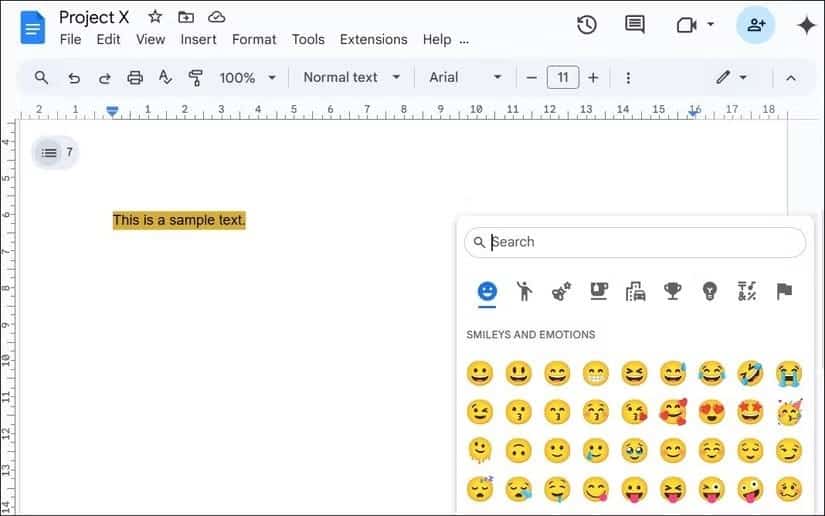Click the font size field showing 11
The width and height of the screenshot is (825, 516).
point(563,78)
